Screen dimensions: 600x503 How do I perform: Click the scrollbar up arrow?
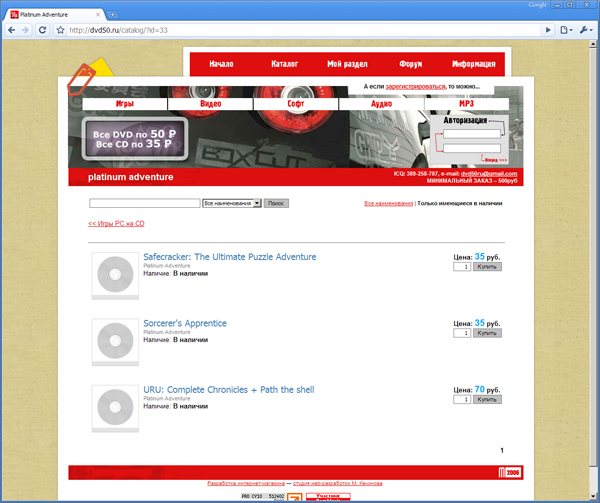point(593,44)
